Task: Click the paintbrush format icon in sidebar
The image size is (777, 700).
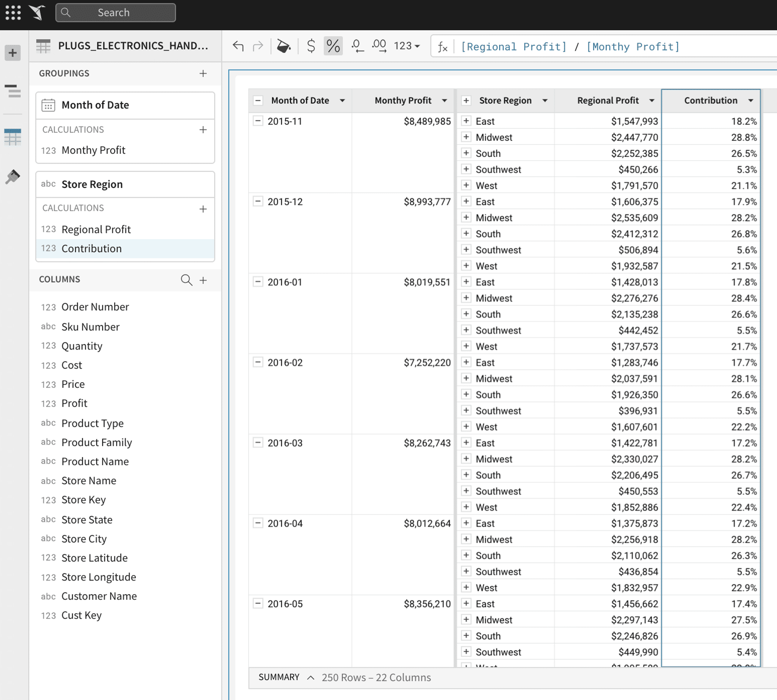Action: click(x=13, y=177)
